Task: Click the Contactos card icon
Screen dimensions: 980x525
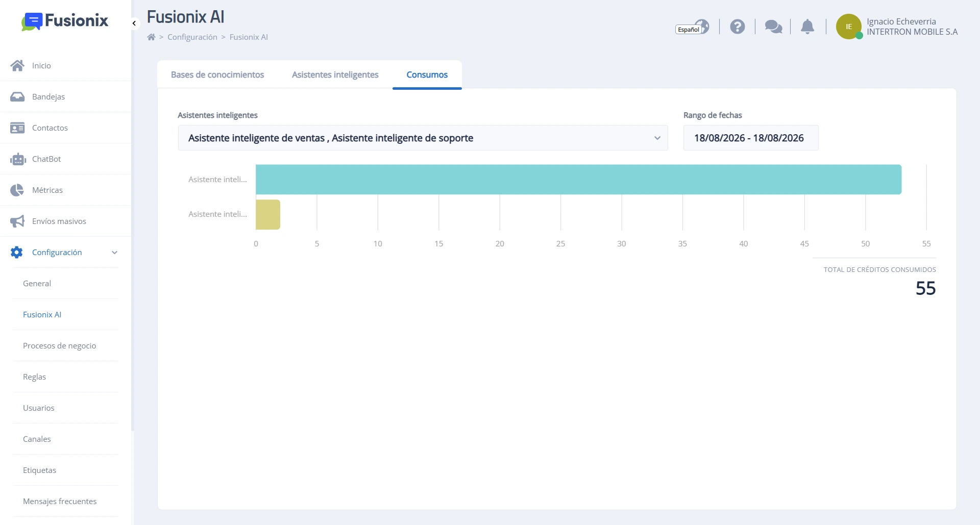Action: [17, 128]
